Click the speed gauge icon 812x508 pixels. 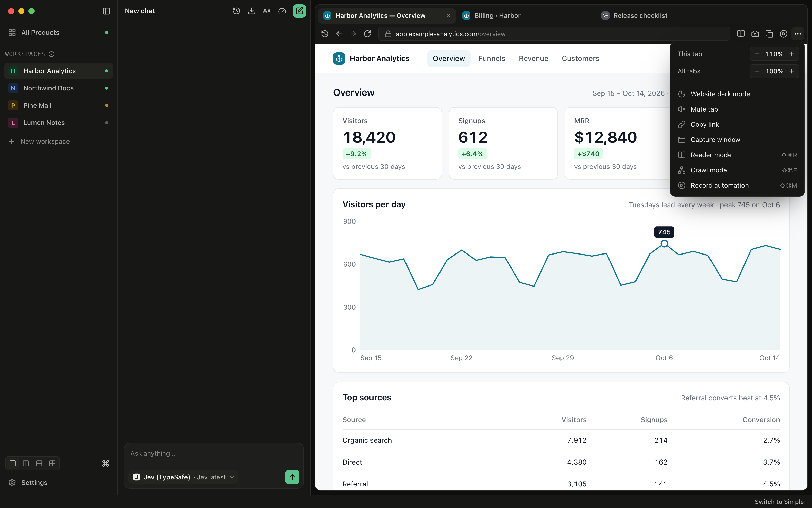point(282,11)
